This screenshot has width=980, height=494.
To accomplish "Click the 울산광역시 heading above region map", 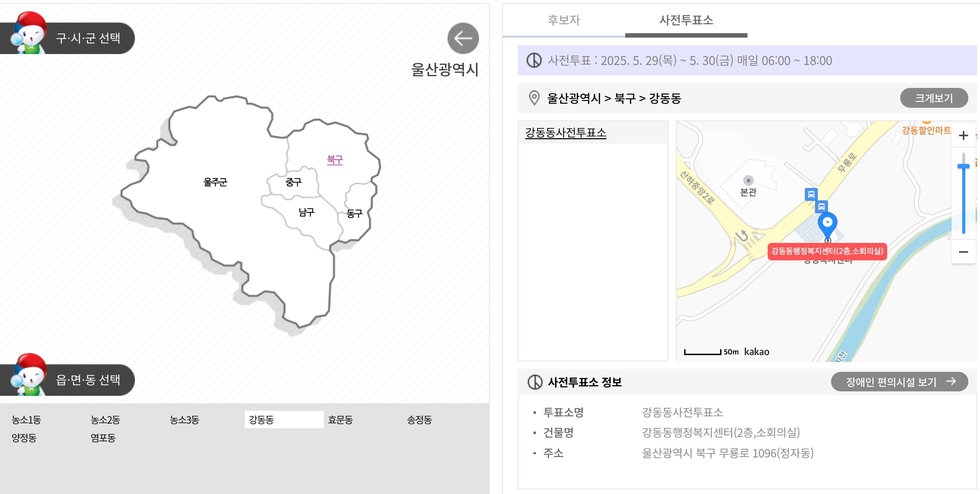I will pos(444,69).
